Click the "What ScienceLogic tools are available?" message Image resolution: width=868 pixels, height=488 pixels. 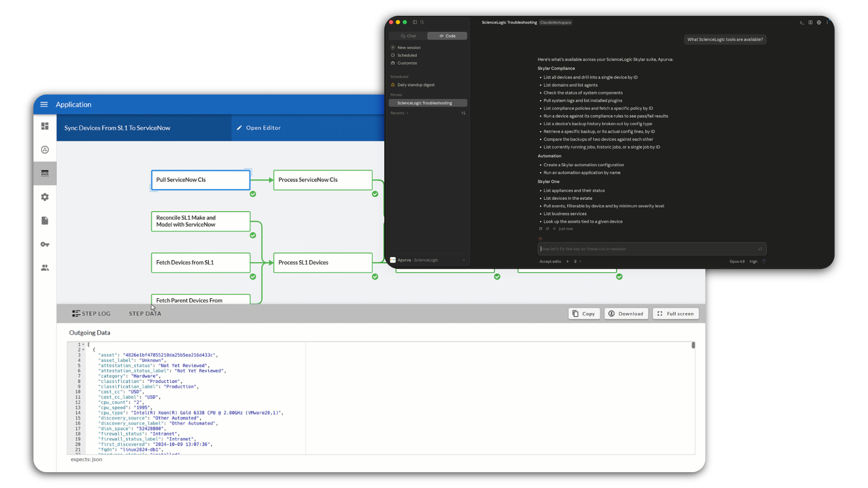click(725, 39)
